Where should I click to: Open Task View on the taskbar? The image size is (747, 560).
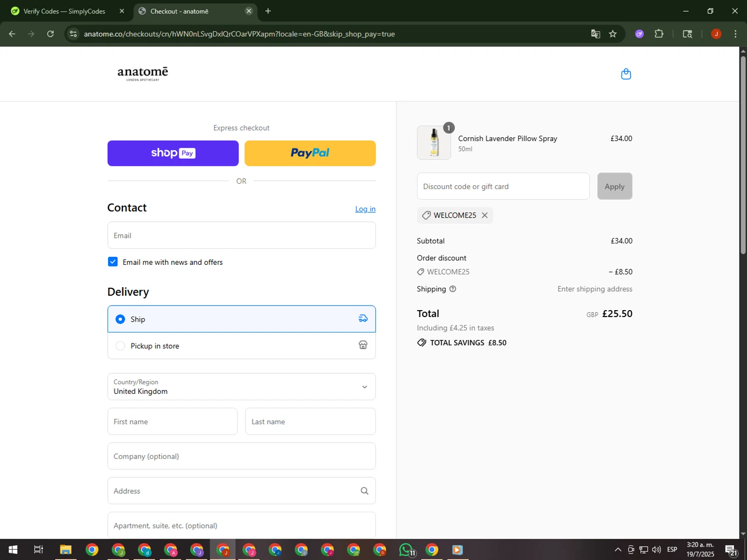pos(38,550)
